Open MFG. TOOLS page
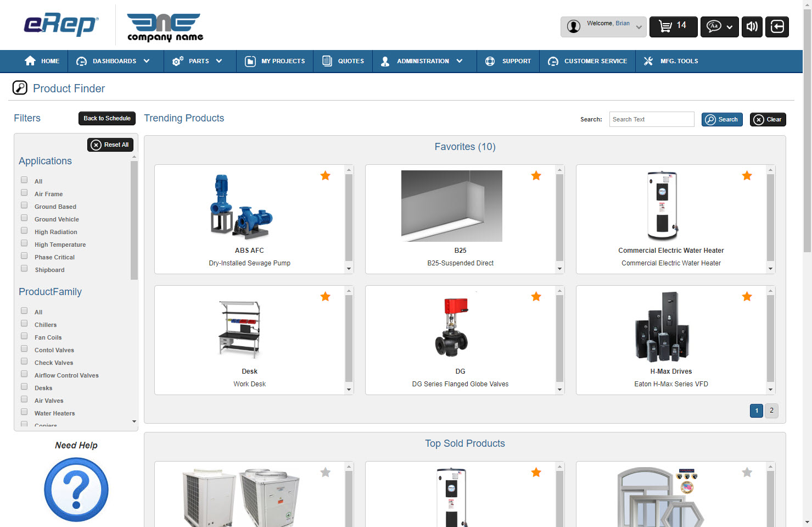This screenshot has width=812, height=527. 671,61
